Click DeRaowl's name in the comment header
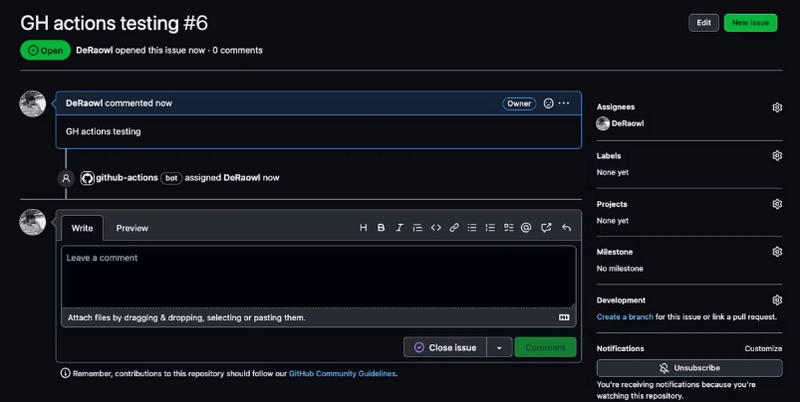The width and height of the screenshot is (800, 402). [84, 103]
